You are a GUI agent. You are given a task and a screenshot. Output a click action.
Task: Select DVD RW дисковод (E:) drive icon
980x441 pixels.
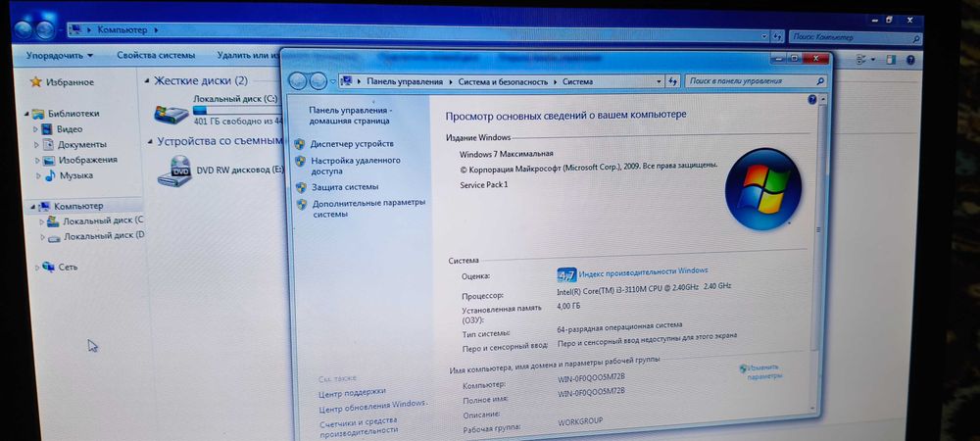(174, 171)
